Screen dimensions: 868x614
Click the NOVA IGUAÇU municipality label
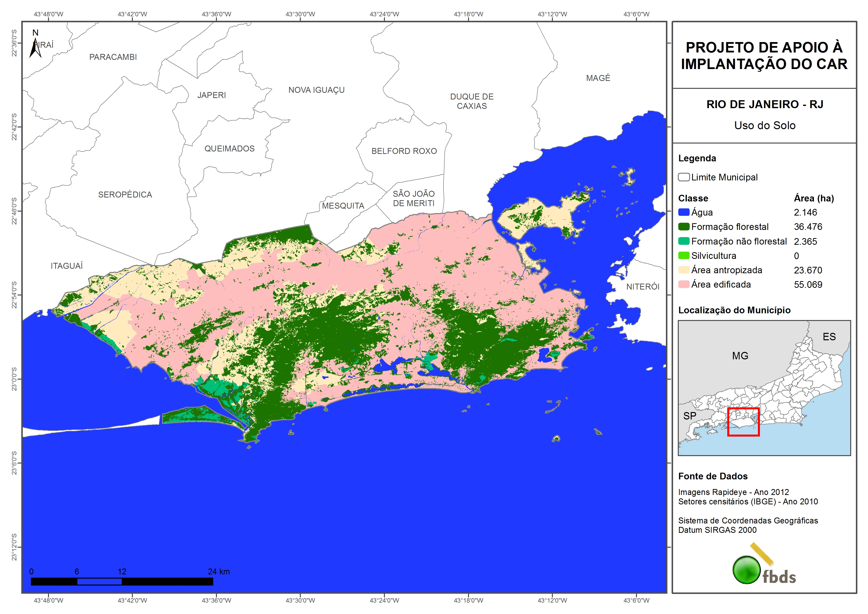tap(316, 90)
